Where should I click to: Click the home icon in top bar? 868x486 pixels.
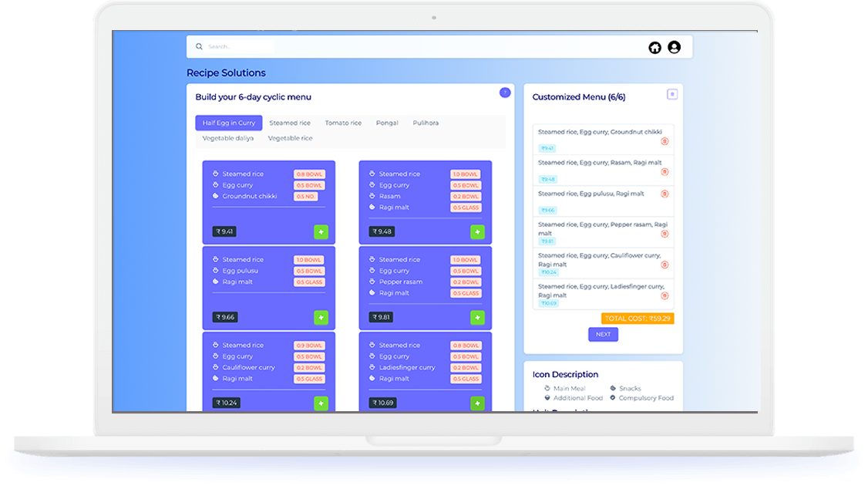pos(654,48)
